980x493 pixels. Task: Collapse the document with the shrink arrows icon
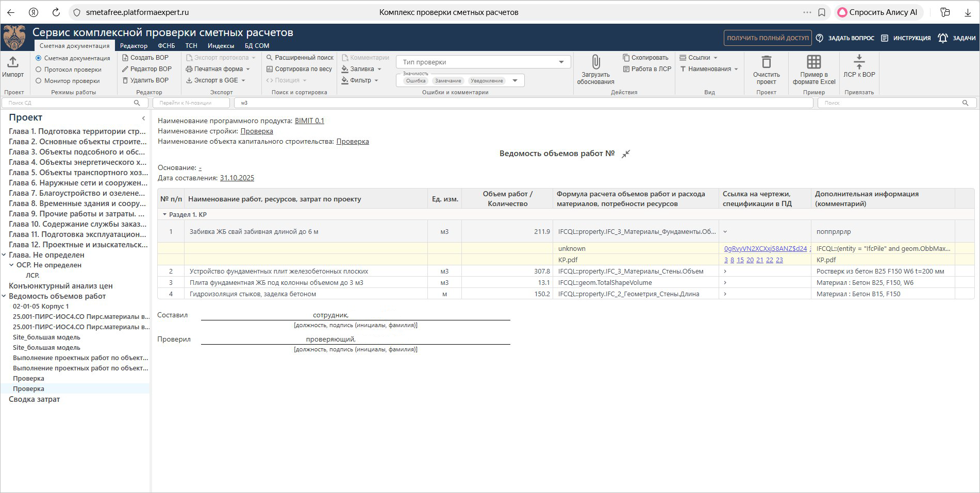(x=626, y=154)
